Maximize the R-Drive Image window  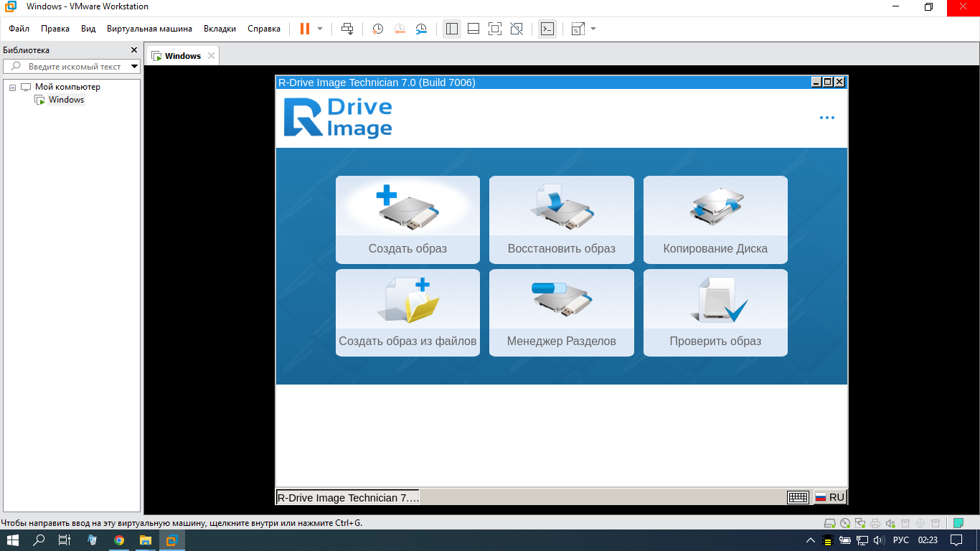point(828,83)
